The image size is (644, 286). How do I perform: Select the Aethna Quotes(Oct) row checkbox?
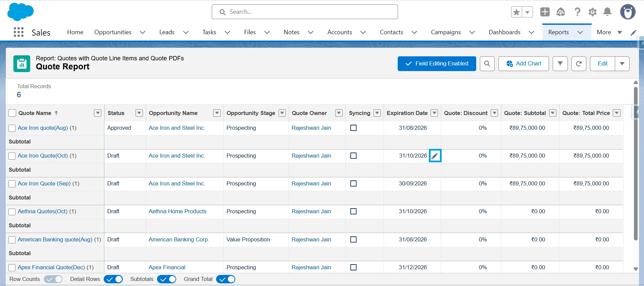[x=12, y=212]
